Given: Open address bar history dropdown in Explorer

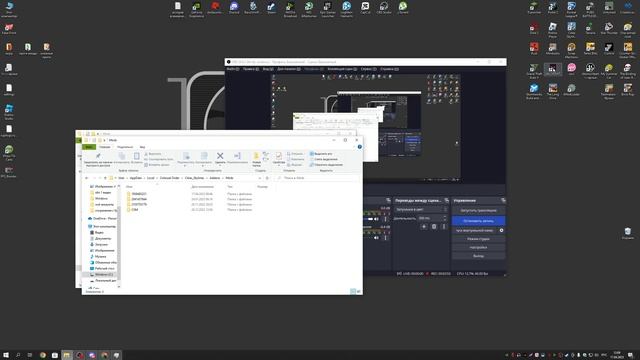Looking at the screenshot, I should 260,178.
